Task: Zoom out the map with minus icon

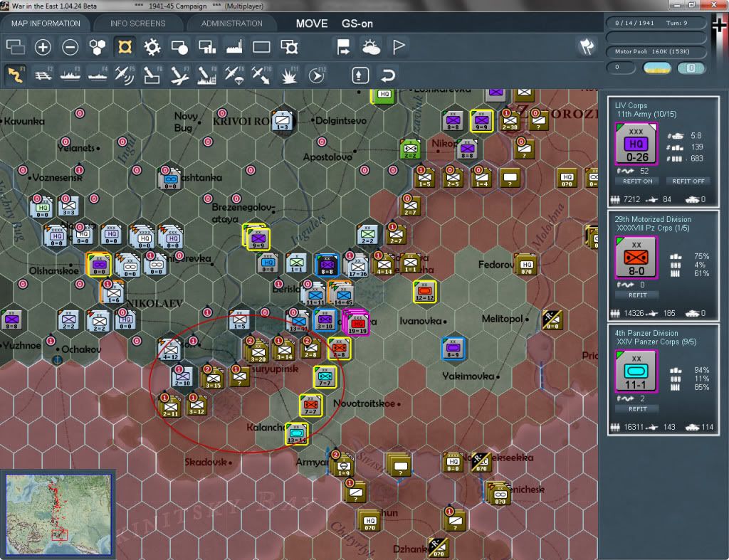Action: tap(70, 47)
